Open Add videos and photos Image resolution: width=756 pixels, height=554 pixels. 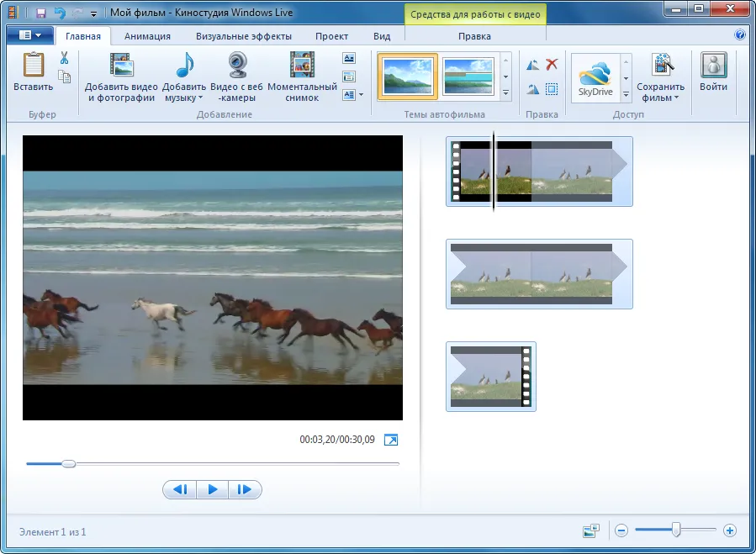pyautogui.click(x=121, y=77)
